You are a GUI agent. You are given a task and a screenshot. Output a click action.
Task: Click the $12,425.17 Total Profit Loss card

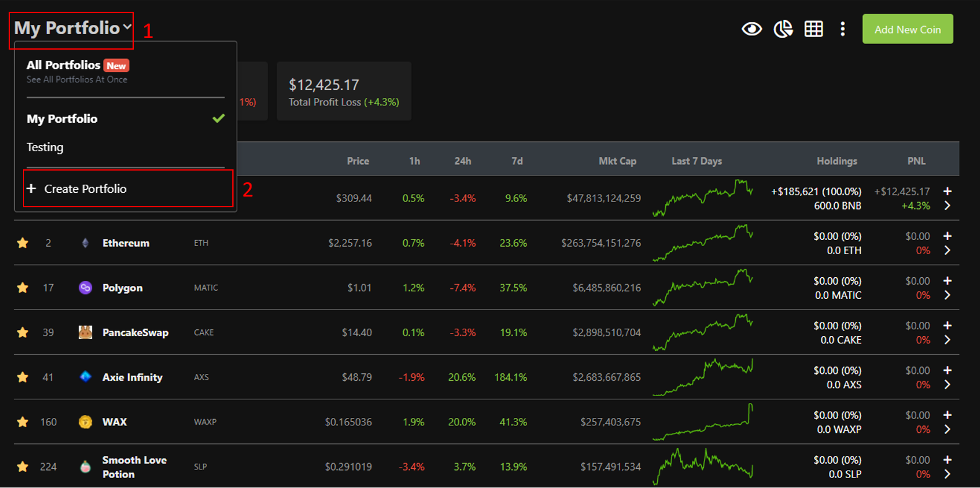[x=344, y=91]
